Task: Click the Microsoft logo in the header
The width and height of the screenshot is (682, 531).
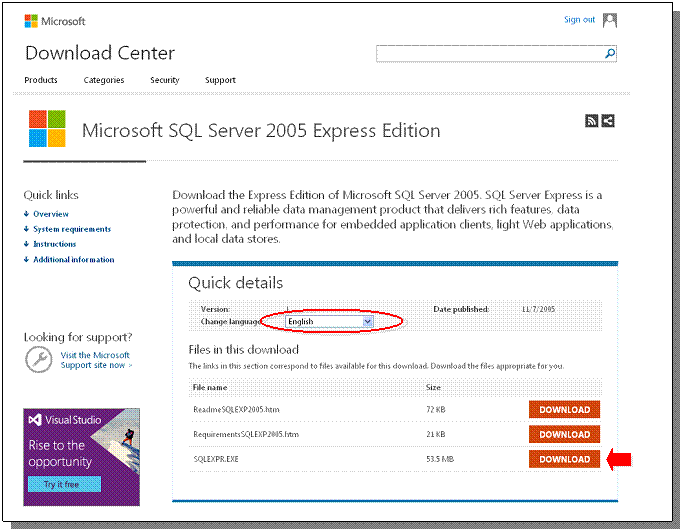Action: 55,21
